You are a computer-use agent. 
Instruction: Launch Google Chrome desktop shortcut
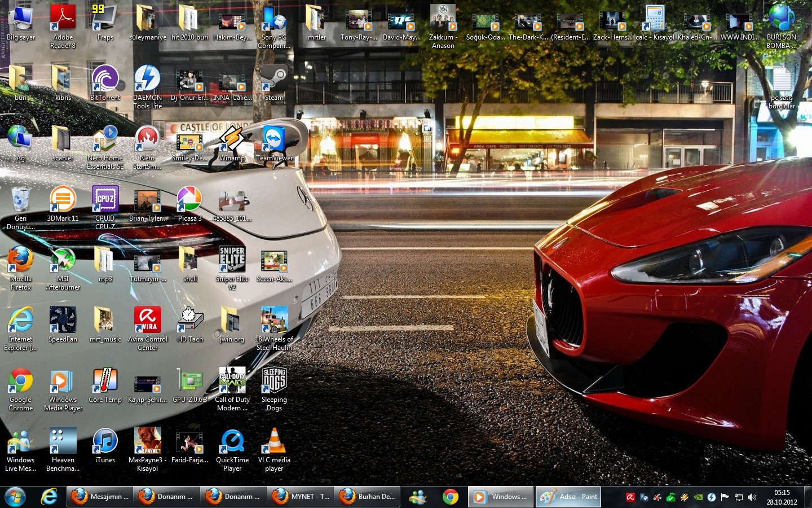point(20,389)
